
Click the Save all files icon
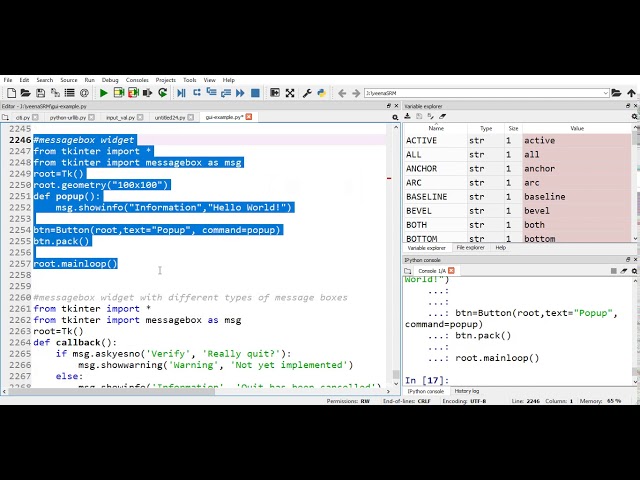(x=55, y=93)
